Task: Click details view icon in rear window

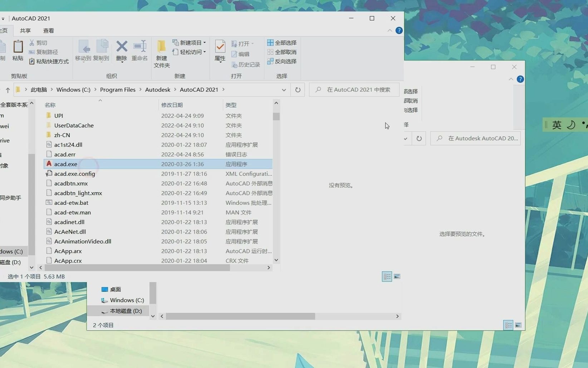Action: point(508,325)
